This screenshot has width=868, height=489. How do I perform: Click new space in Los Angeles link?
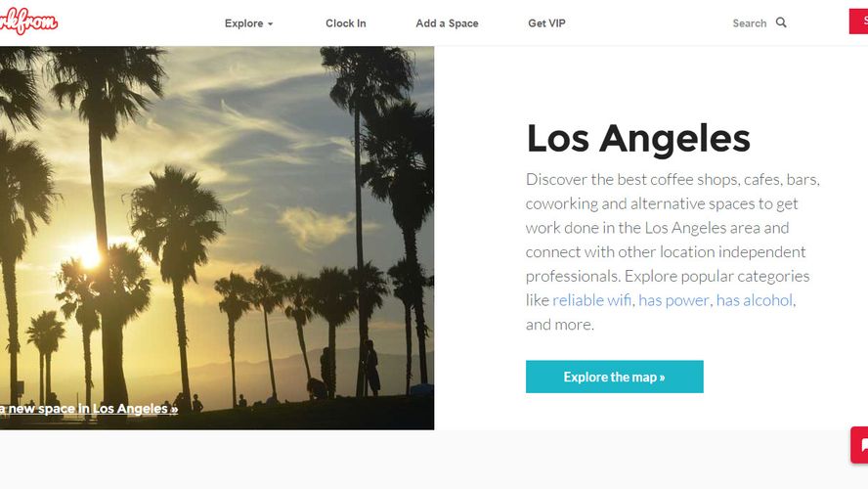pos(89,409)
